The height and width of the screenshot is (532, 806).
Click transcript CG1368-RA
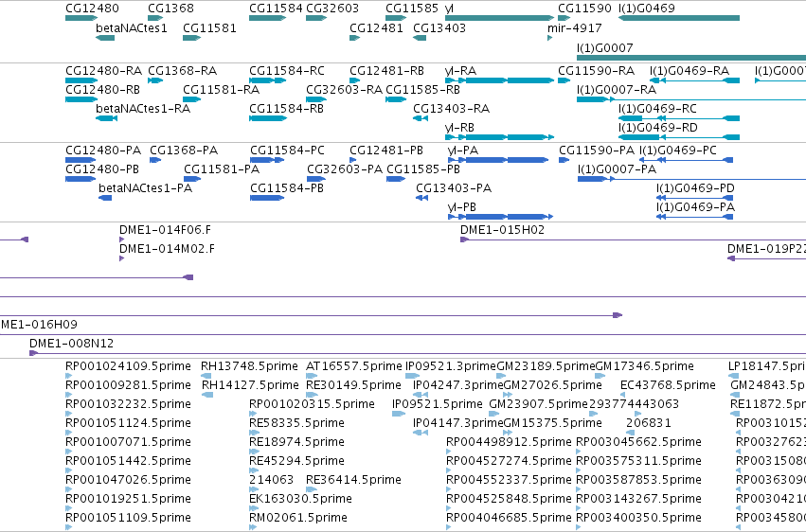coord(183,70)
